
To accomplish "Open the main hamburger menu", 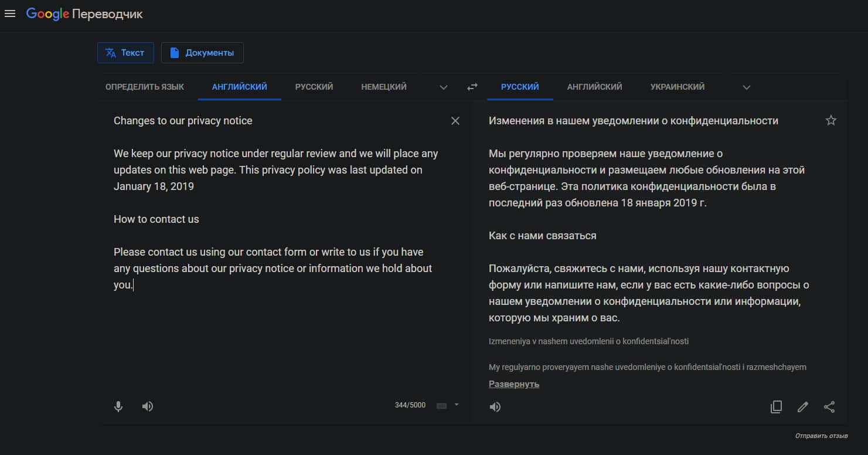I will click(x=10, y=13).
